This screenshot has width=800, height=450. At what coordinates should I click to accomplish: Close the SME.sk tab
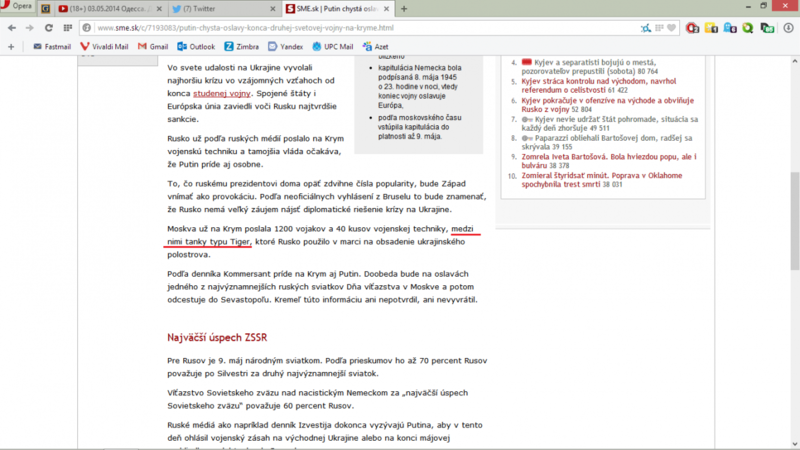click(x=386, y=9)
